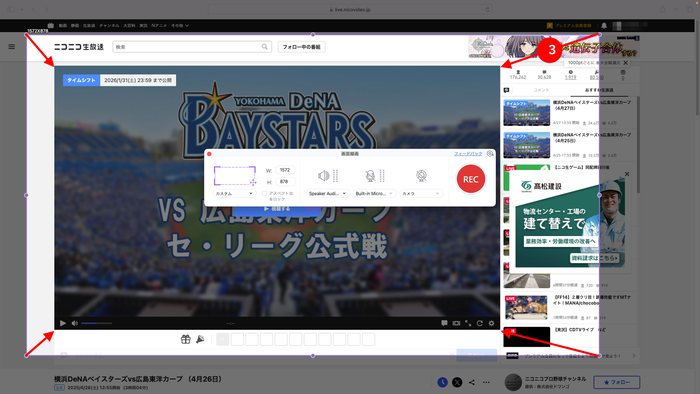
Task: Open the gift icon below player
Action: tap(186, 340)
